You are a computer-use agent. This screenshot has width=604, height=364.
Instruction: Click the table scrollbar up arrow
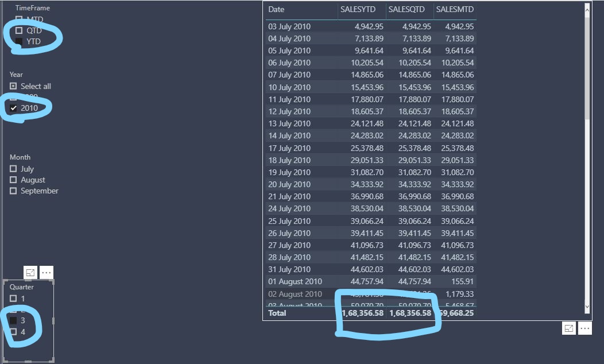(x=587, y=10)
